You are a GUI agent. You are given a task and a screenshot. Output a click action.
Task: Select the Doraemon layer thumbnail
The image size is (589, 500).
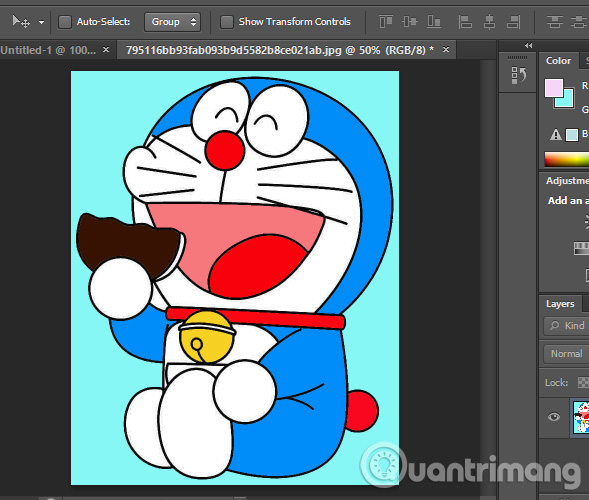(581, 417)
